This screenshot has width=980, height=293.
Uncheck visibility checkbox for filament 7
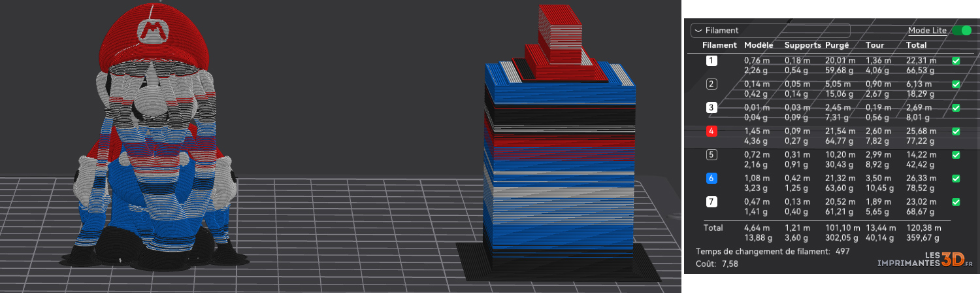coord(956,201)
